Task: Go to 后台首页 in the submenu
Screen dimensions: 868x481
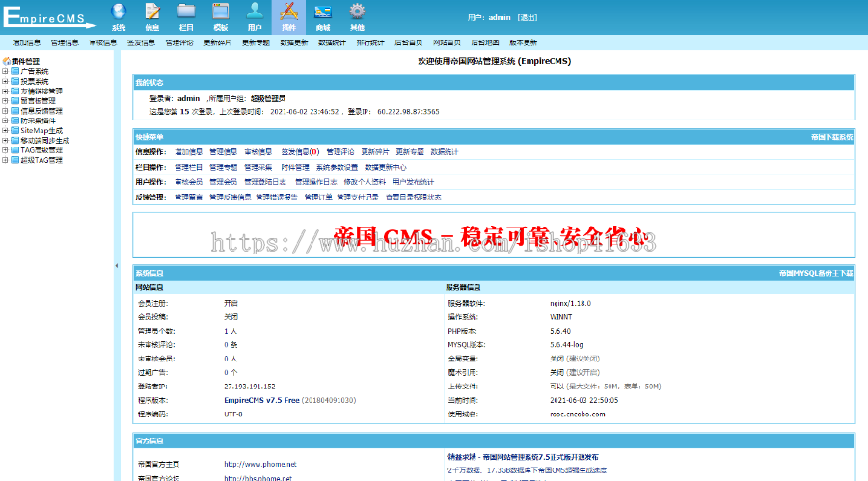Action: (x=409, y=42)
